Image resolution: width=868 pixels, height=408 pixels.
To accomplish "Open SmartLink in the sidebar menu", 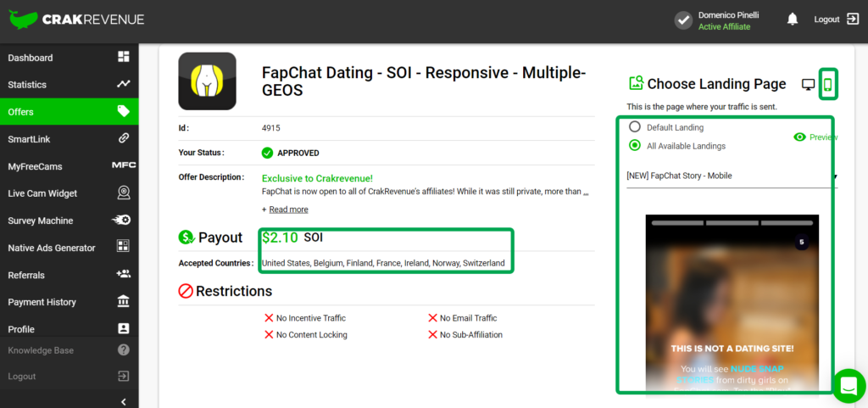I will (29, 139).
